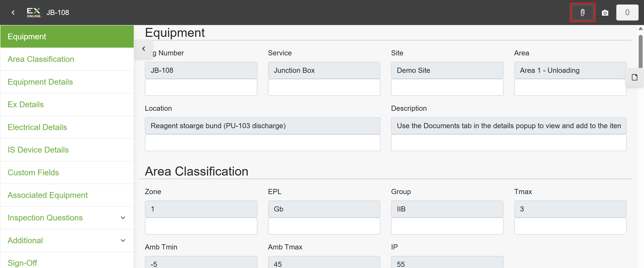Click empty field under Zone value 1
This screenshot has height=268, width=644.
click(201, 226)
